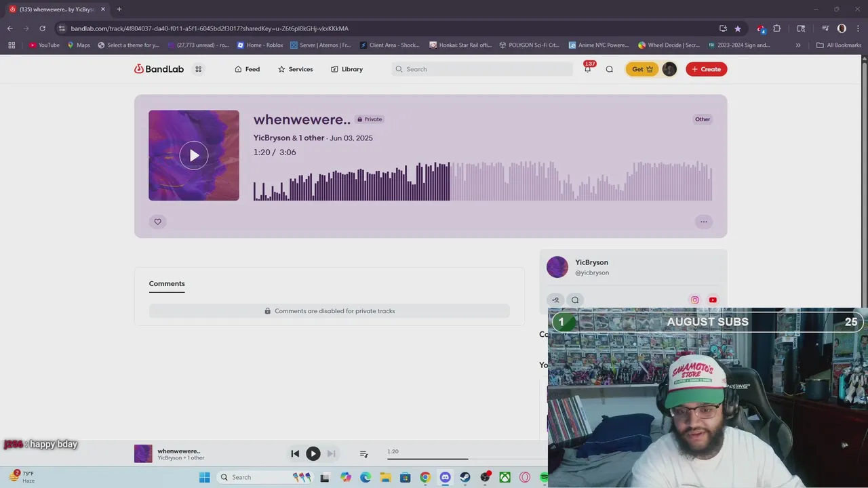Click the red Create button
The height and width of the screenshot is (488, 868).
(706, 69)
